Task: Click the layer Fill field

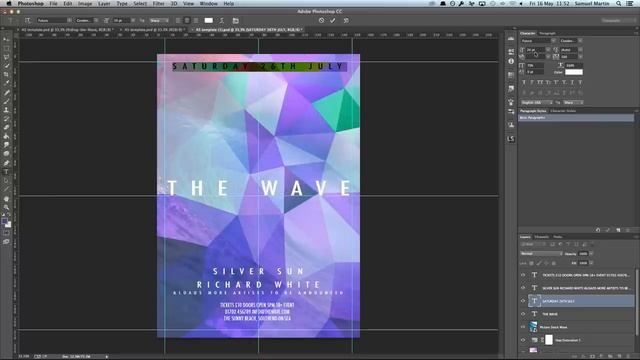Action: [583, 263]
